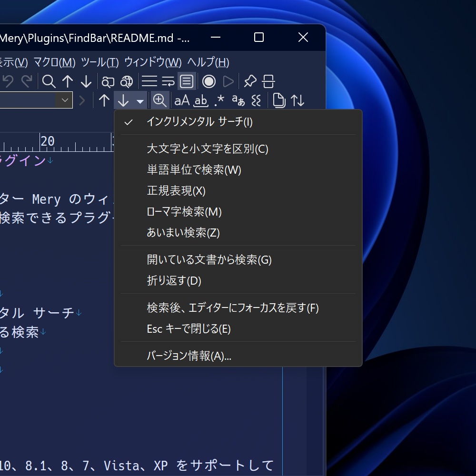Click the find bar search text field
Screen dimensions: 476x476
[28, 100]
